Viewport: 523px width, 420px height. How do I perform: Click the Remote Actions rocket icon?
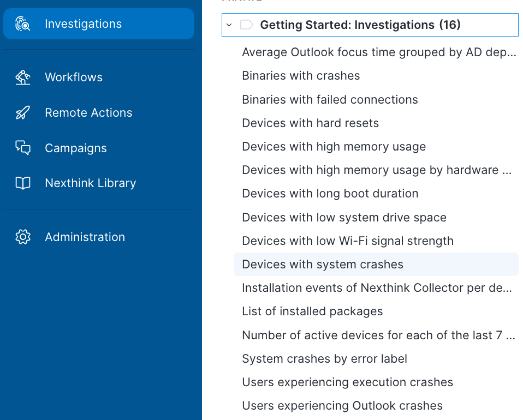pyautogui.click(x=23, y=113)
